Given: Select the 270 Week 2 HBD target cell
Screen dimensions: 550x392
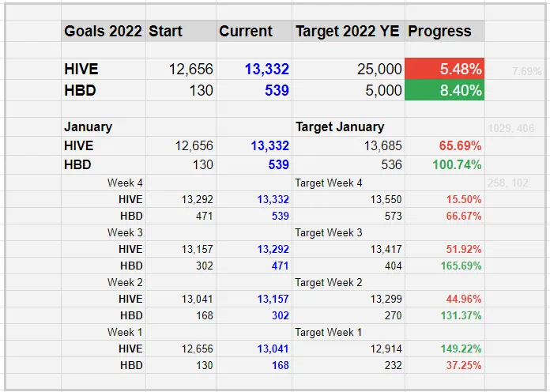Looking at the screenshot, I should 348,315.
